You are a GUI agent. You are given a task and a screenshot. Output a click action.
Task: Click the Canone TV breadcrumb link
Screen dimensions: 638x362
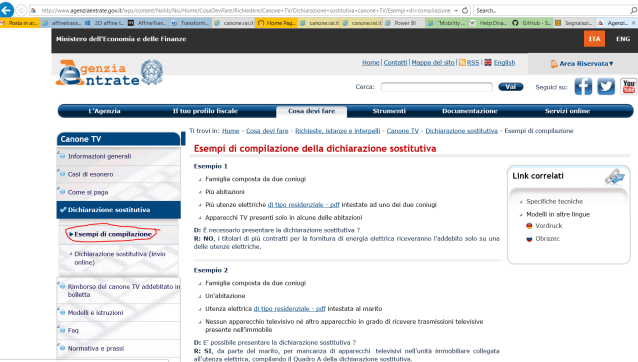(x=402, y=131)
